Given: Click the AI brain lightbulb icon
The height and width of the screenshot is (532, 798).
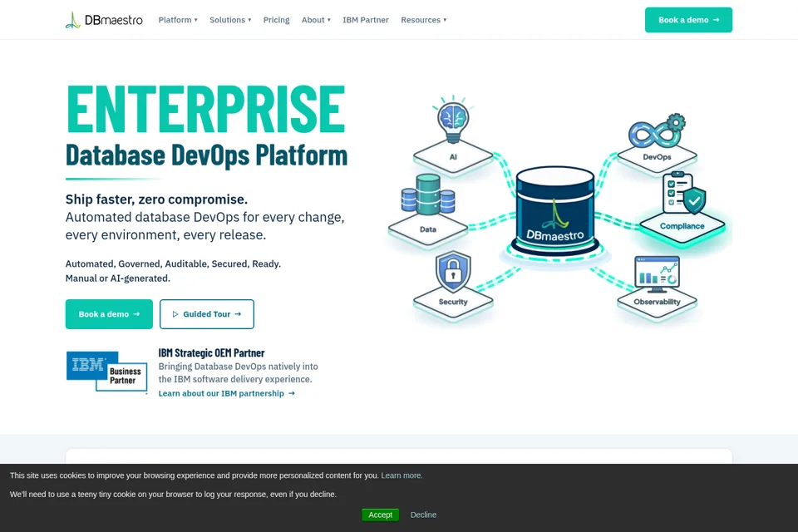Looking at the screenshot, I should (x=452, y=121).
